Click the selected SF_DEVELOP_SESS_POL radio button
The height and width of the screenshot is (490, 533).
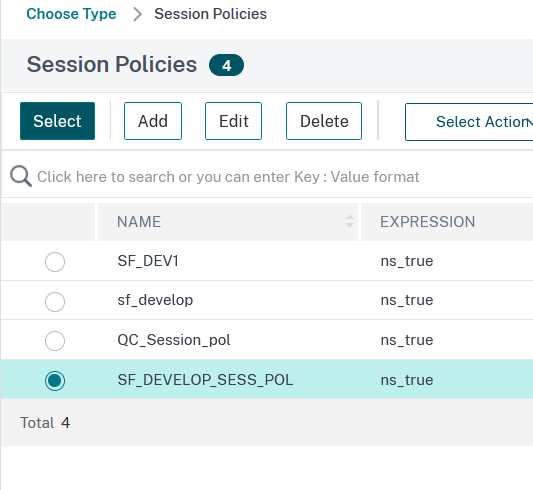pyautogui.click(x=55, y=380)
